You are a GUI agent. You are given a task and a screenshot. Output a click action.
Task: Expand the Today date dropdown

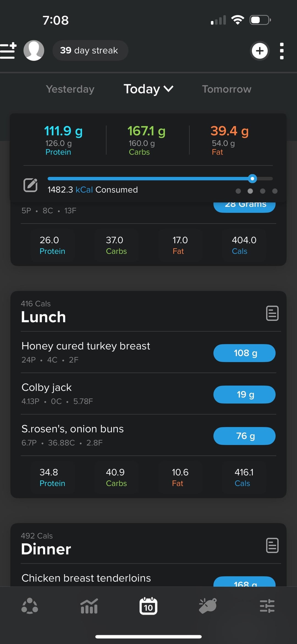point(148,89)
